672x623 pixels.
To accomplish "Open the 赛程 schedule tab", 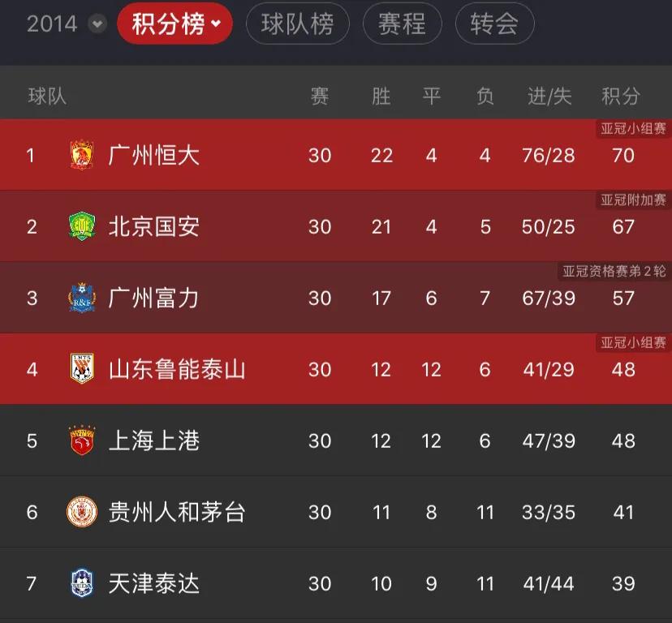I will point(402,24).
